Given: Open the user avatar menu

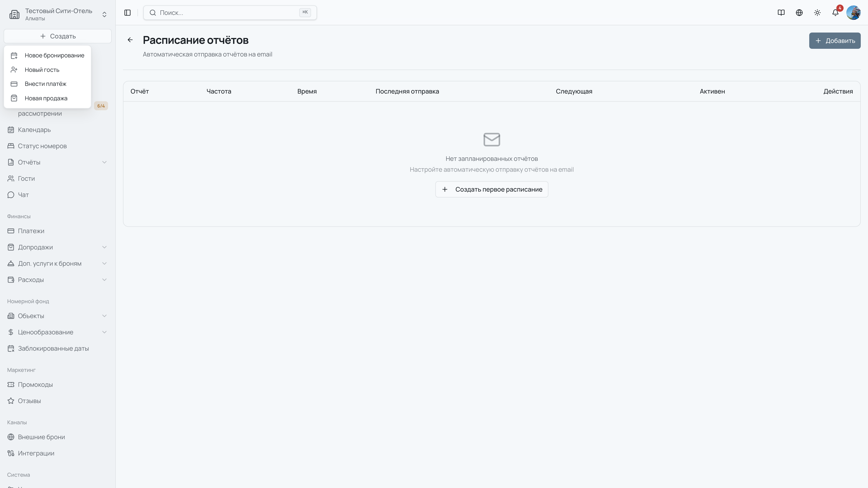Looking at the screenshot, I should pos(854,12).
